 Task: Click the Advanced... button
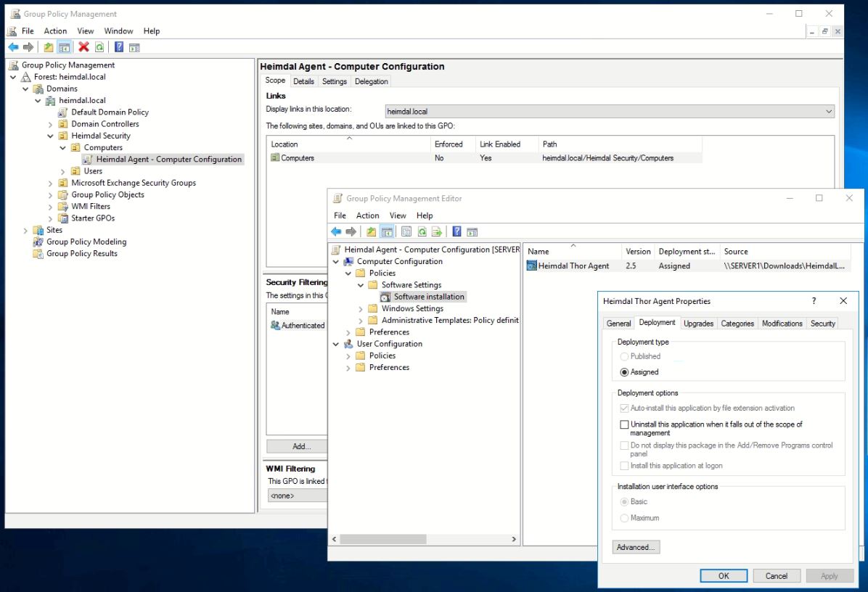coord(636,547)
